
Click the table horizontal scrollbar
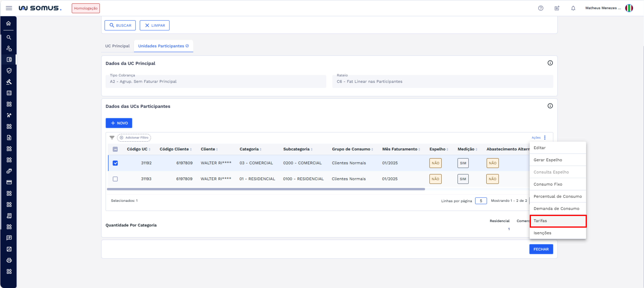click(266, 189)
